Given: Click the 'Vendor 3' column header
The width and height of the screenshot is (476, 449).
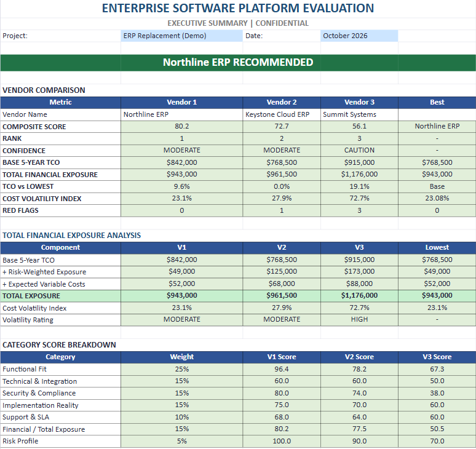Looking at the screenshot, I should [x=359, y=102].
